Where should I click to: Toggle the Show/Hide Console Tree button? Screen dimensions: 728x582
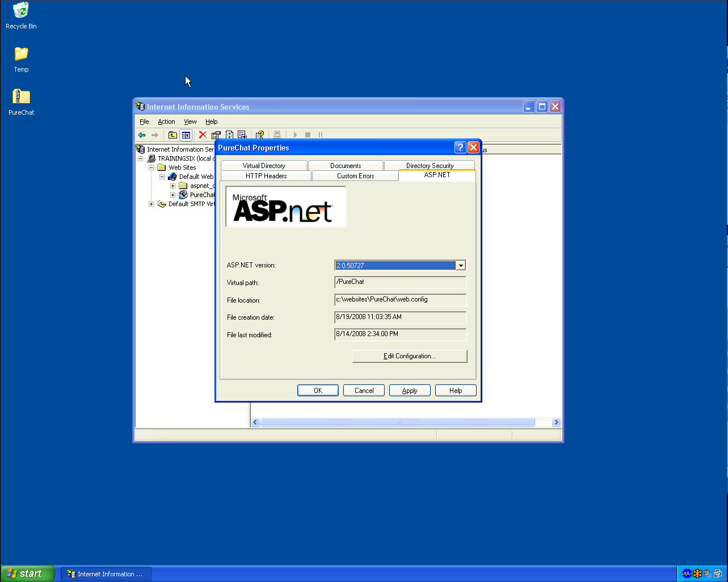click(186, 135)
